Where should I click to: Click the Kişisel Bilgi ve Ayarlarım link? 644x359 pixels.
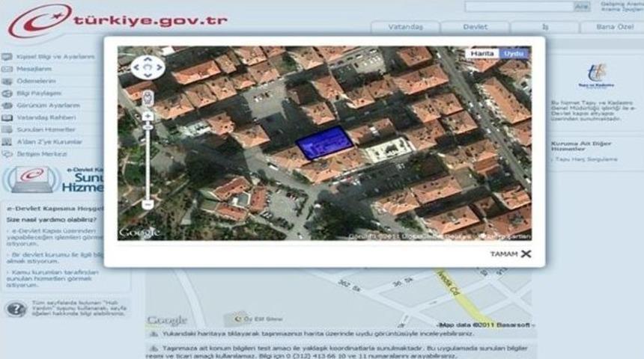click(55, 57)
